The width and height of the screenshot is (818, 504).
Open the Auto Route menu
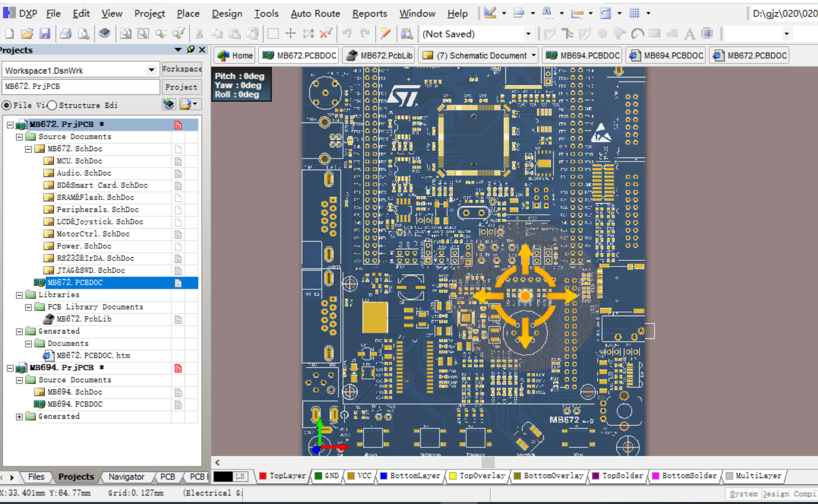tap(315, 14)
